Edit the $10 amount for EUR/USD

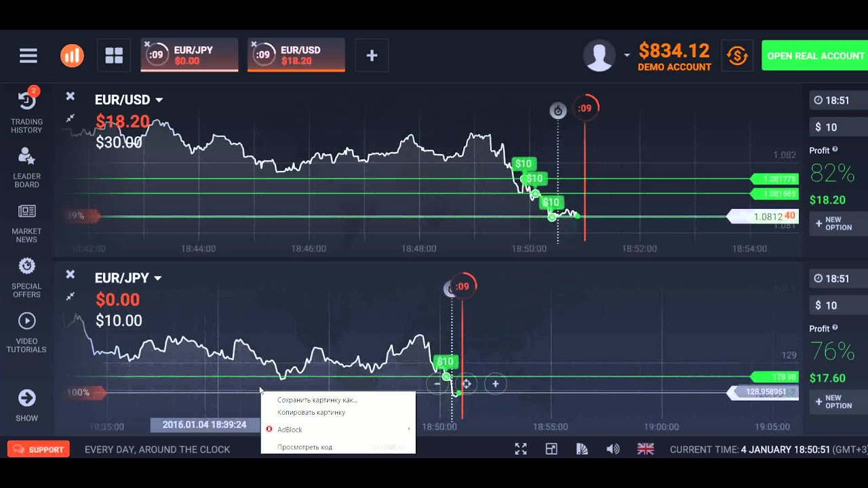(x=838, y=127)
